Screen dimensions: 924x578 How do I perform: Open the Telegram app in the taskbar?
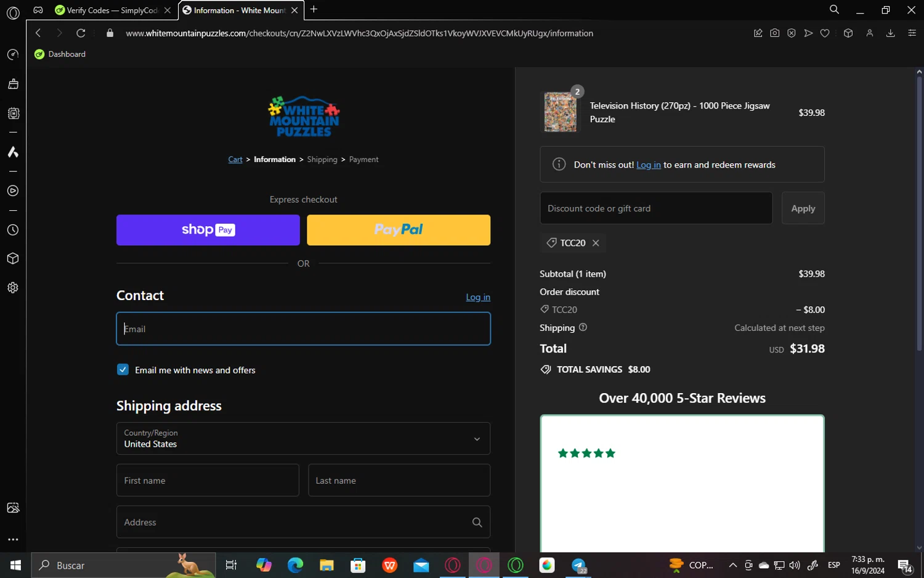pyautogui.click(x=578, y=565)
